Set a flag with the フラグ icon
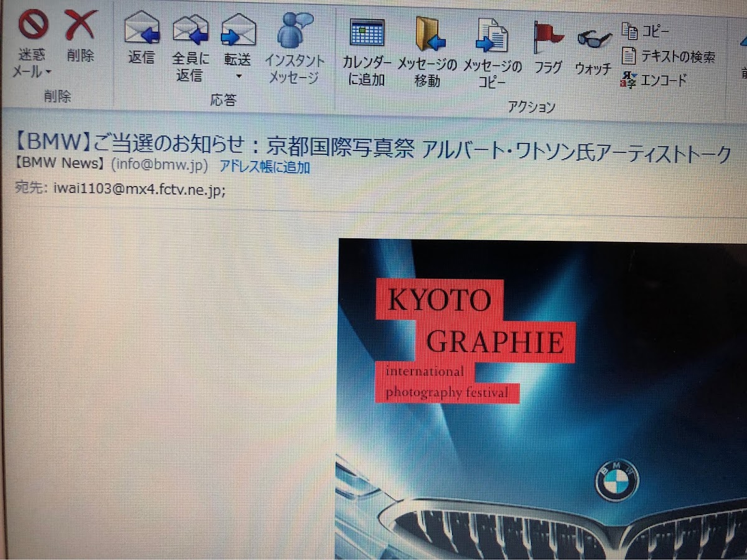 point(548,38)
